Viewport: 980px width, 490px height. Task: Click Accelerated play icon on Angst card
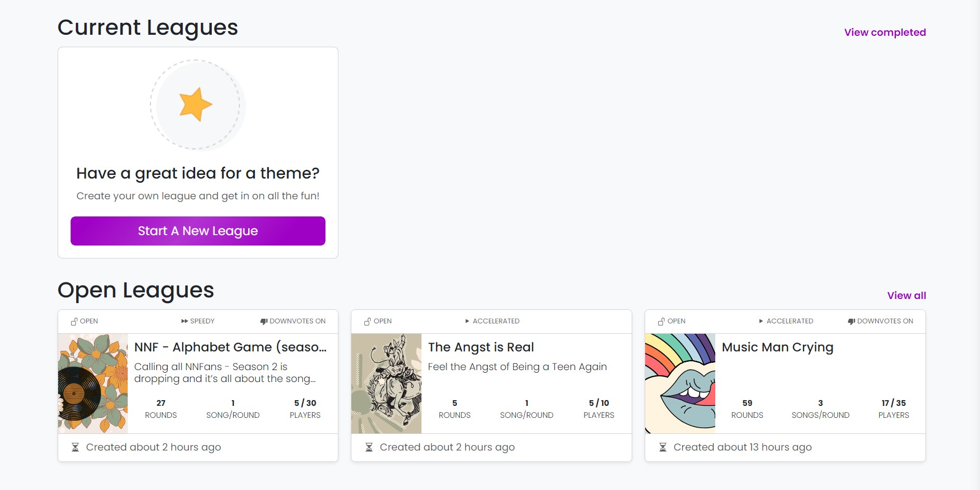pyautogui.click(x=467, y=321)
